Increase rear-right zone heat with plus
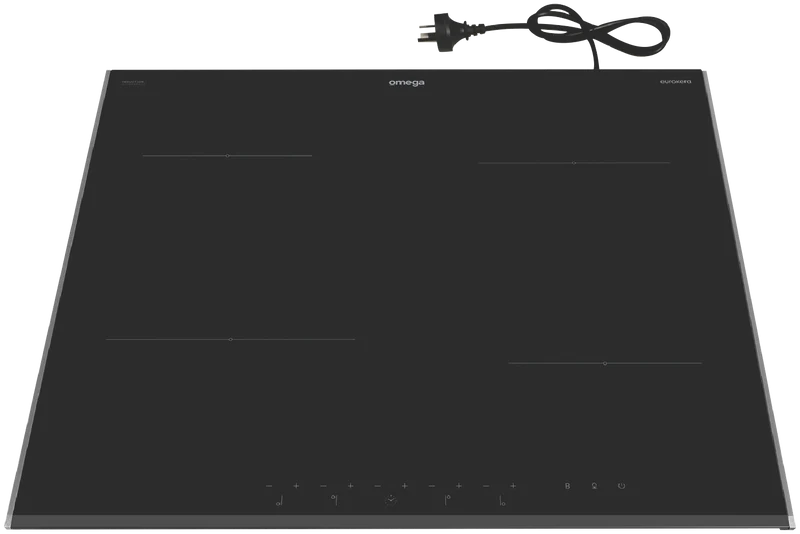Screen dimensions: 800x534 coord(459,486)
